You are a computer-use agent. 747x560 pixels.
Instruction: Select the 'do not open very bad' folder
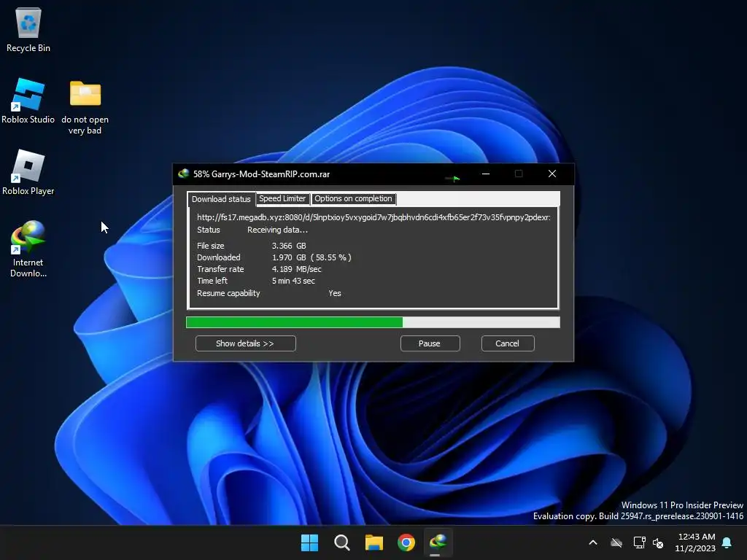[85, 108]
